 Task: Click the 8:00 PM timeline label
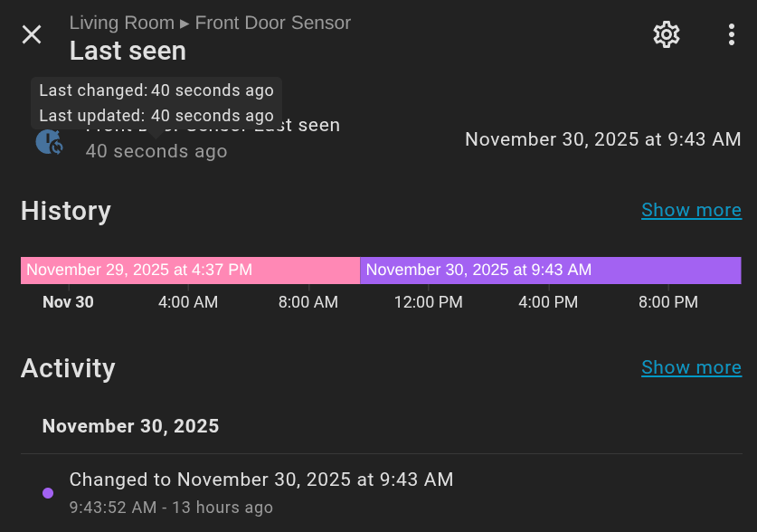[668, 302]
